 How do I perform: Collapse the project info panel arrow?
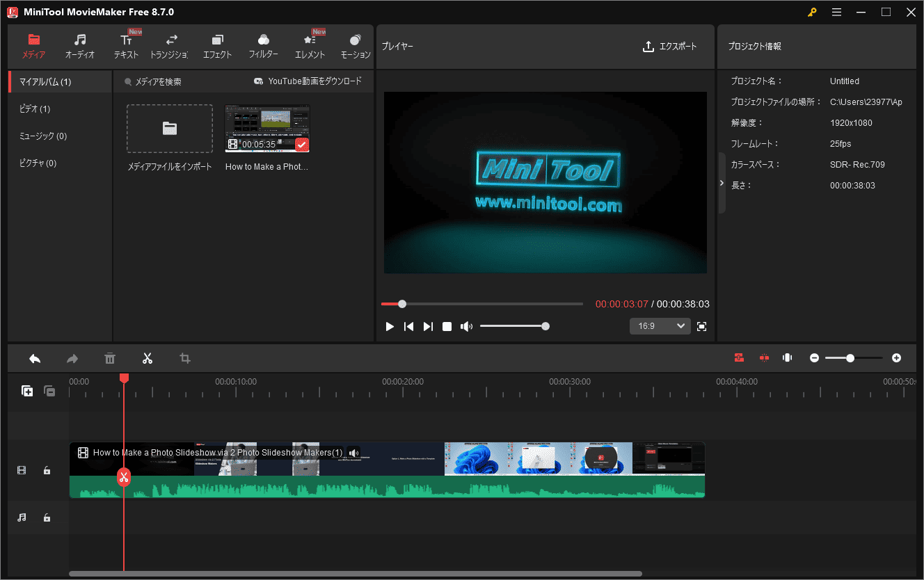pos(722,183)
